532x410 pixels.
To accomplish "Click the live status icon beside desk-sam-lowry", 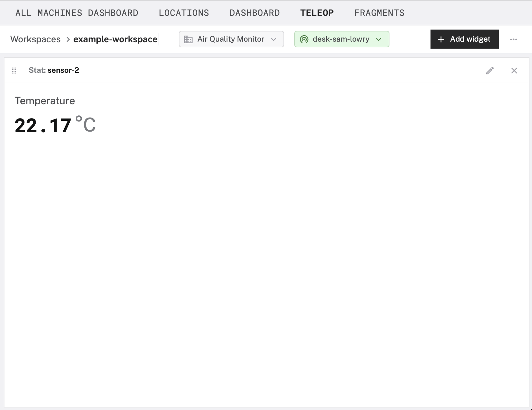I will 304,39.
